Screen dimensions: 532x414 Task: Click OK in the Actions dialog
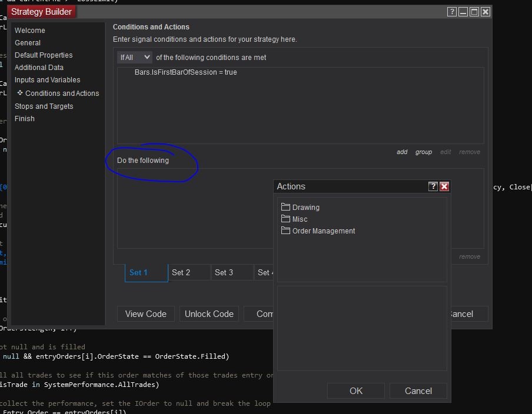coord(356,391)
